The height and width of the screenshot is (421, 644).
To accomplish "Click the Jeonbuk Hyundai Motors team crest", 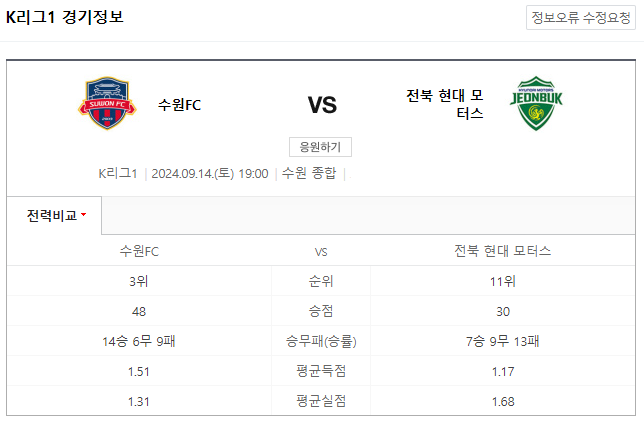I will coord(536,103).
